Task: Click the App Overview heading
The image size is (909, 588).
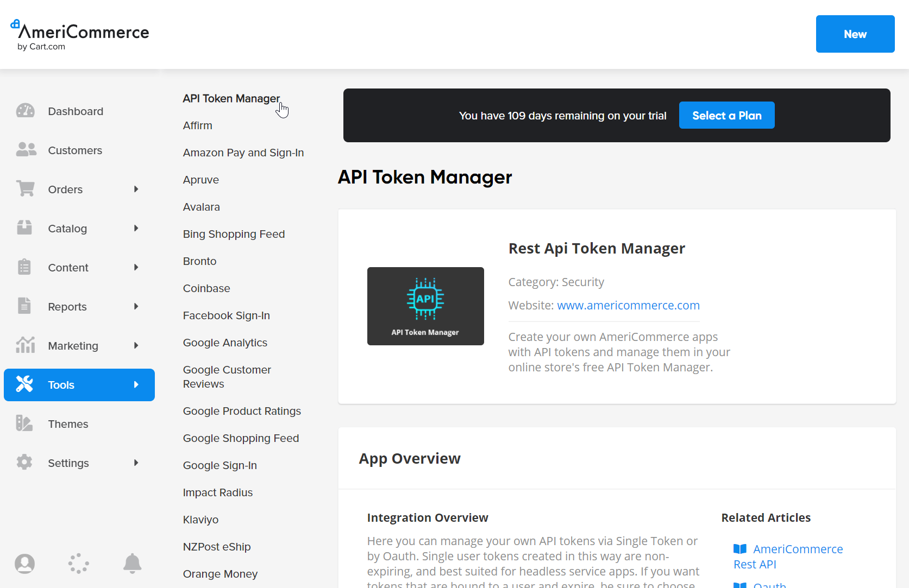Action: (410, 459)
